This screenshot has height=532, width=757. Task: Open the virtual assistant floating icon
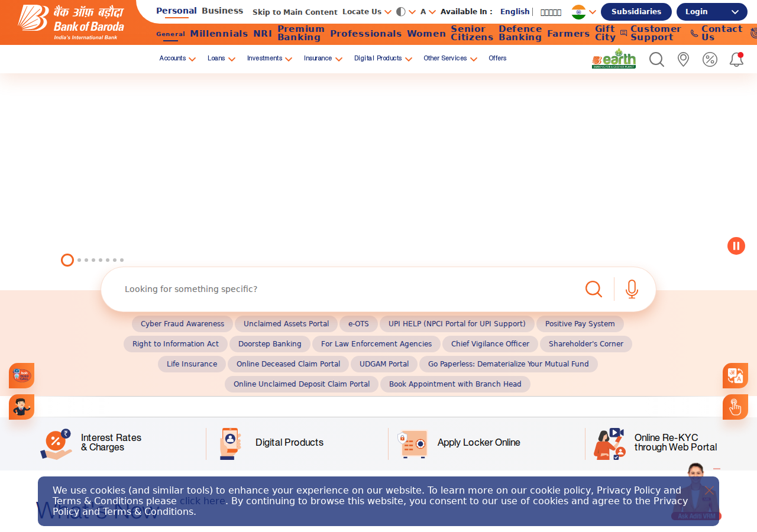(21, 407)
